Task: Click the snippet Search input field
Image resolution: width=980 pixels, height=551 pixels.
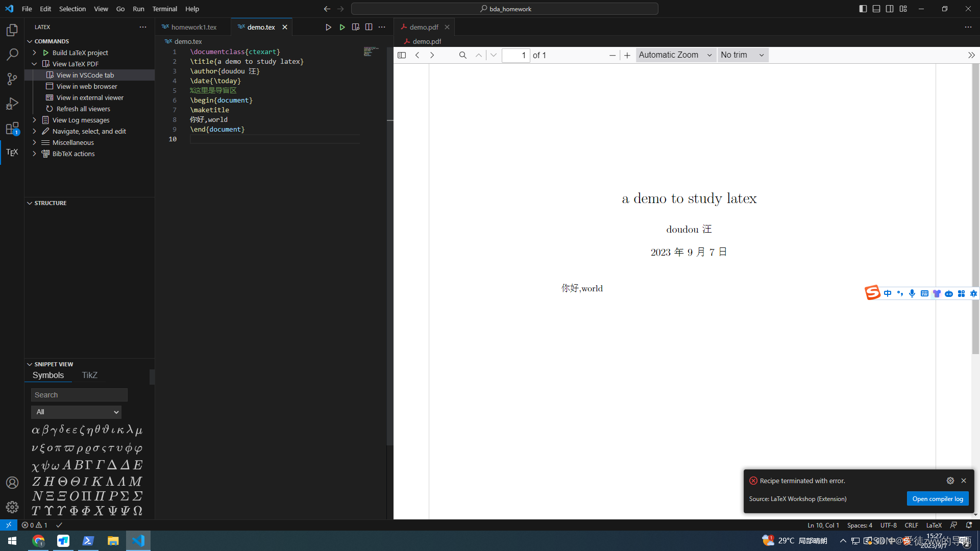Action: tap(79, 395)
